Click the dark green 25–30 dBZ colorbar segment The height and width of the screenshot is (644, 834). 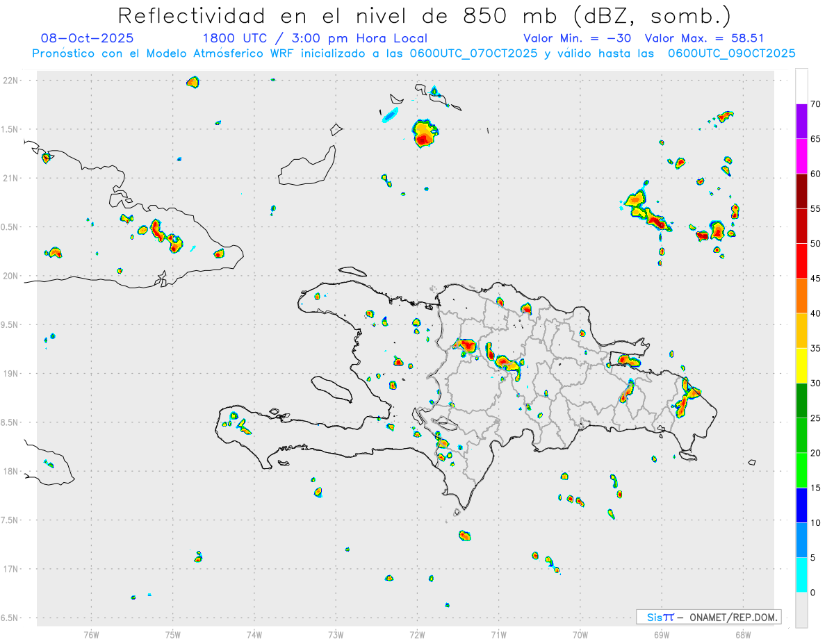coord(801,401)
